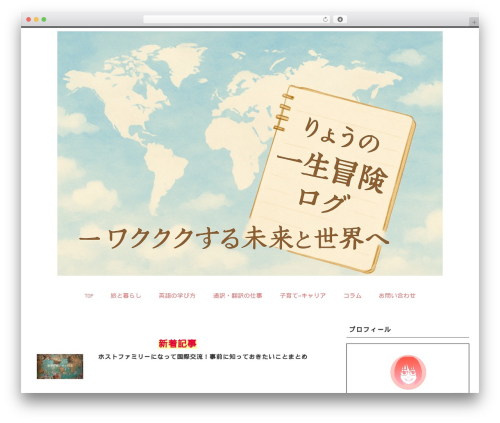Open the コラム menu item
This screenshot has height=423, width=500.
point(352,296)
